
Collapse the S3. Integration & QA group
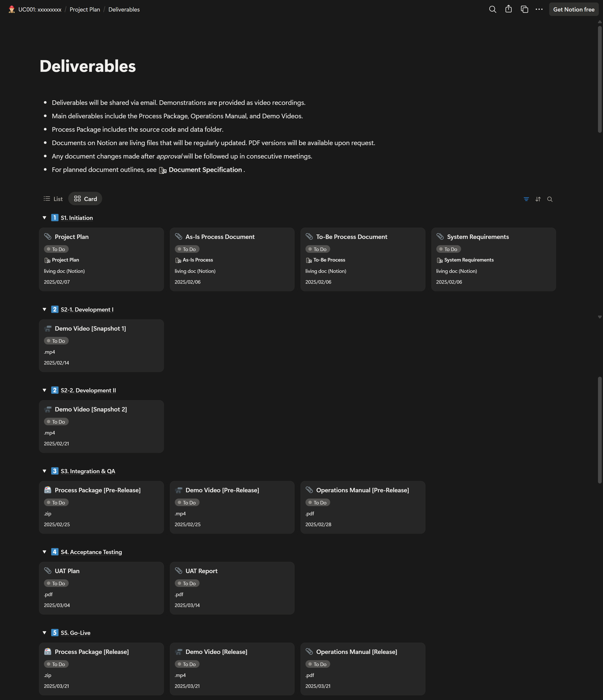(44, 471)
